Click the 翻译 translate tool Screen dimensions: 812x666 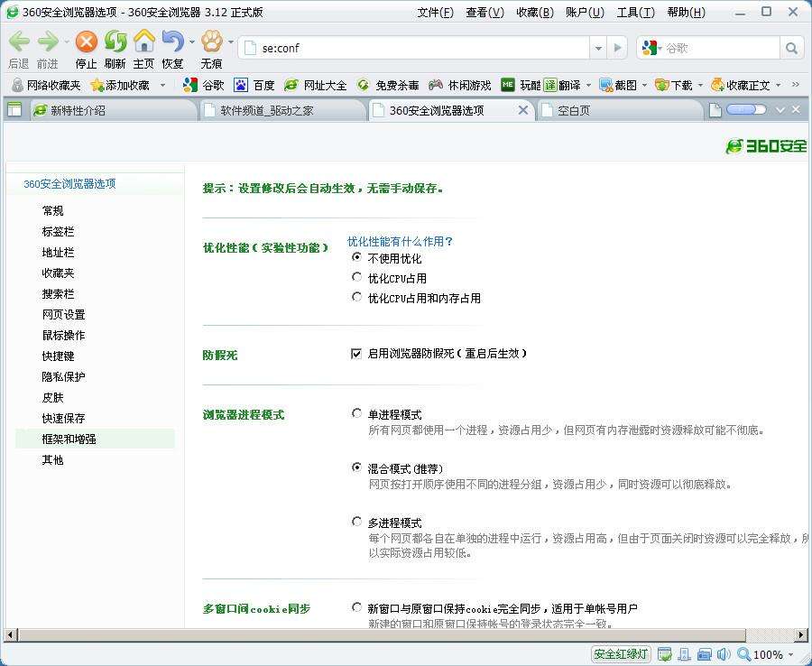coord(562,85)
